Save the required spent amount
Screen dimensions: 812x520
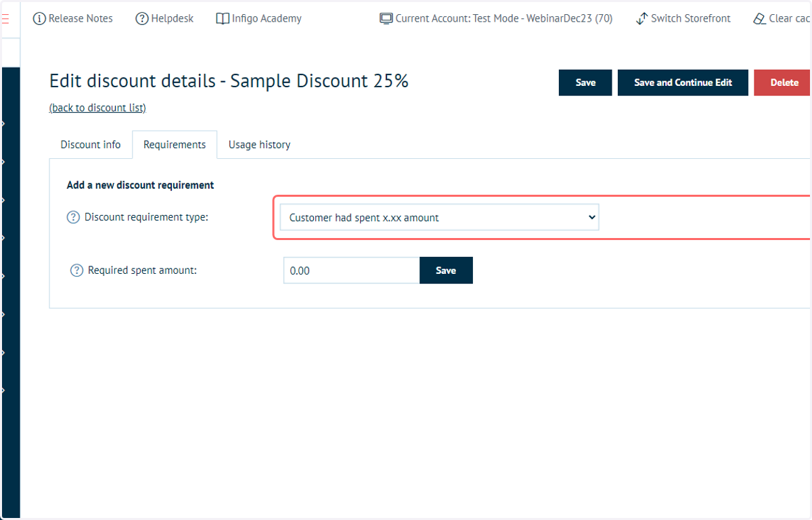click(x=446, y=270)
